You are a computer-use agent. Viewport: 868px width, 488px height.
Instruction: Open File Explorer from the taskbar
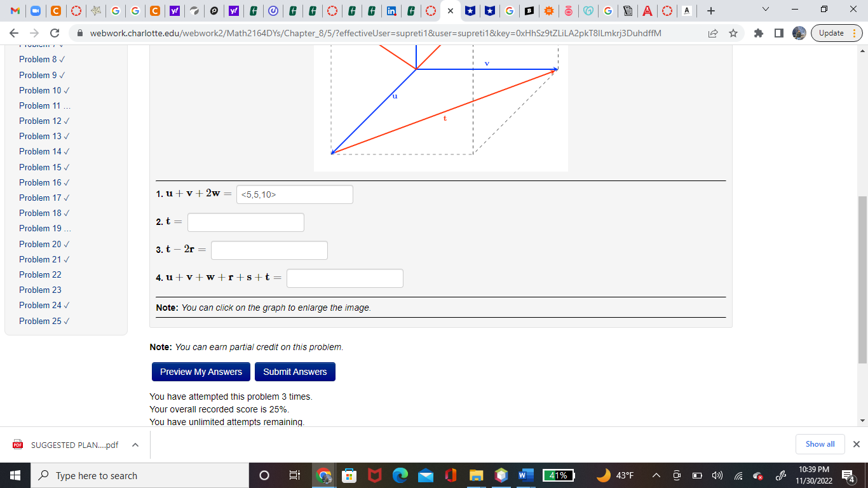[x=476, y=475]
